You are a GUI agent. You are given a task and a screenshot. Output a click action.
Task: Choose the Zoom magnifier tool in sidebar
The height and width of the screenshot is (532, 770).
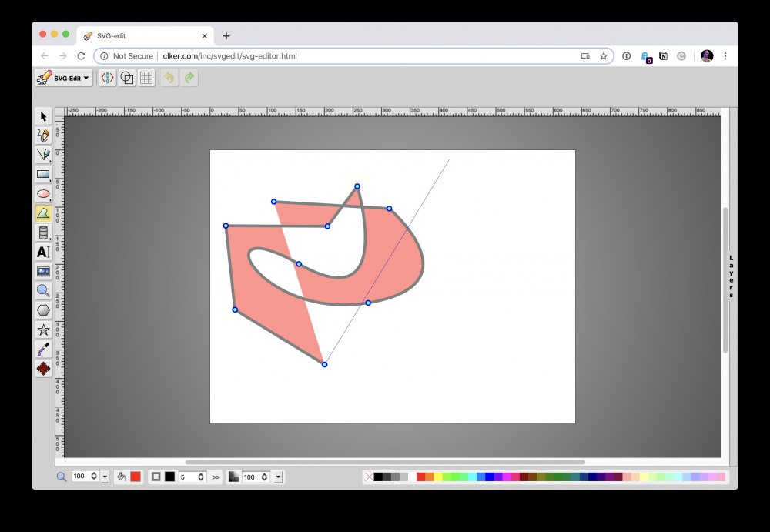coord(43,291)
